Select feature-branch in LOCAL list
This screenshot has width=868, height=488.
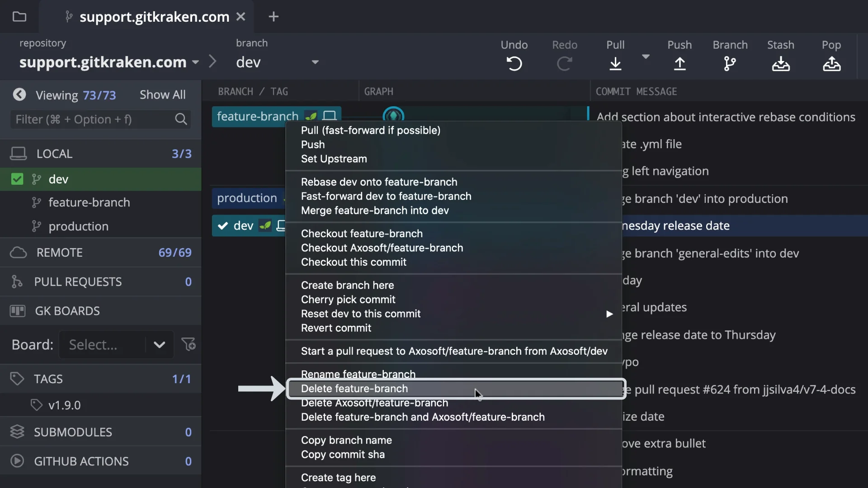tap(101, 202)
